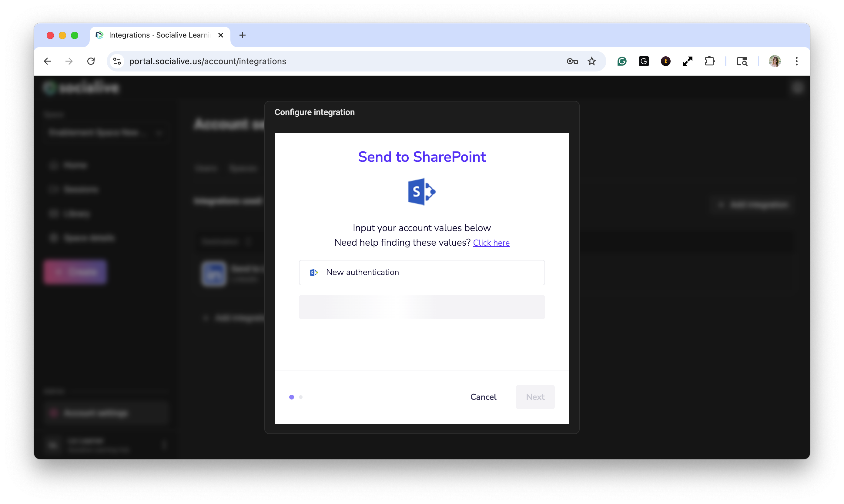Click the Next button

click(535, 397)
